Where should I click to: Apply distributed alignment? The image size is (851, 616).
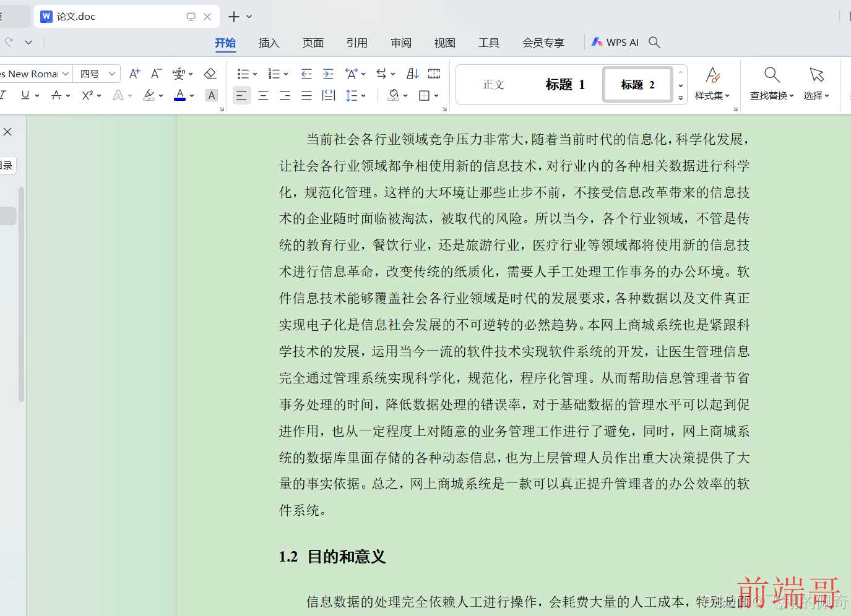[329, 95]
